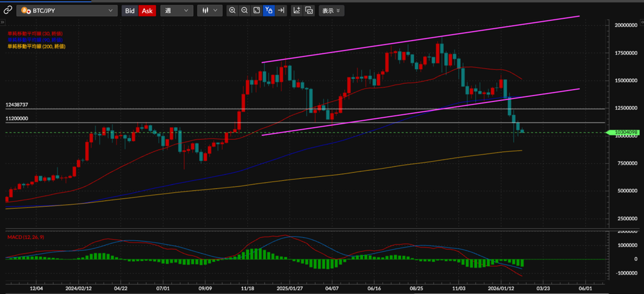Zoom out of the chart
The width and height of the screenshot is (644, 294).
(x=244, y=10)
